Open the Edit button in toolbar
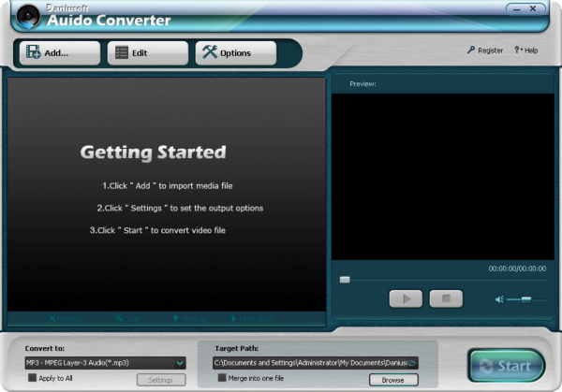Viewport: 562px width, 392px height. tap(148, 53)
